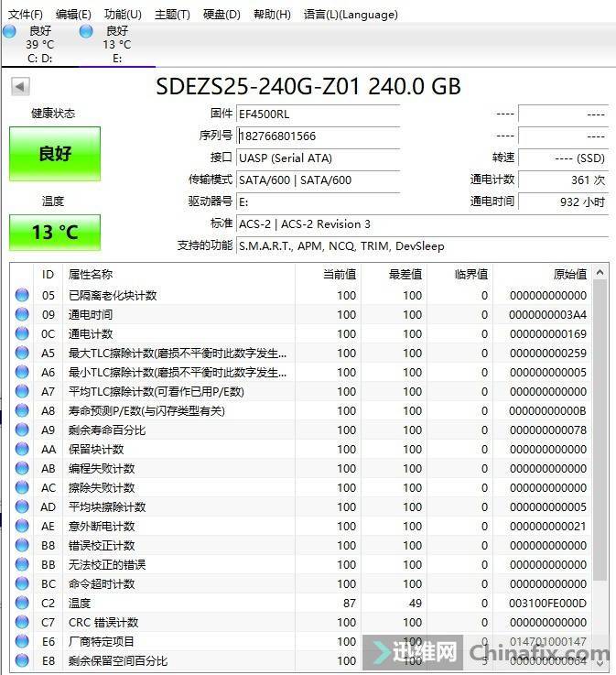Click the serial number field 182766801566
Image resolution: width=616 pixels, height=675 pixels.
pos(319,136)
